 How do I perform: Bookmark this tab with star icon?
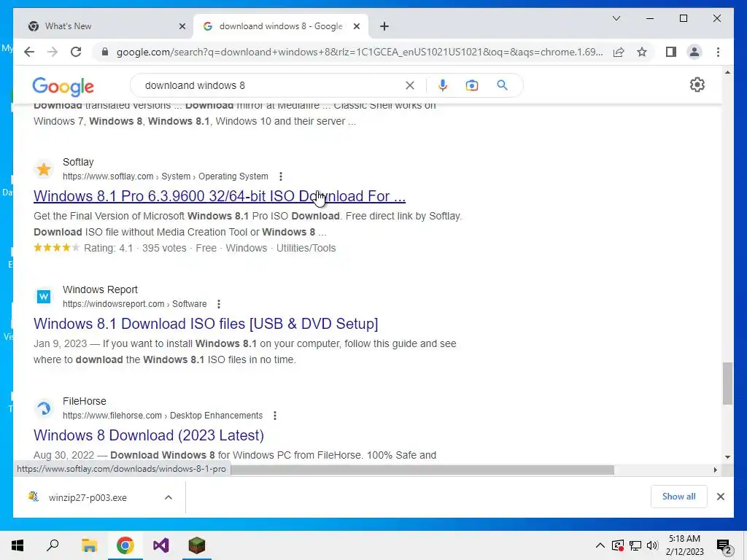642,52
